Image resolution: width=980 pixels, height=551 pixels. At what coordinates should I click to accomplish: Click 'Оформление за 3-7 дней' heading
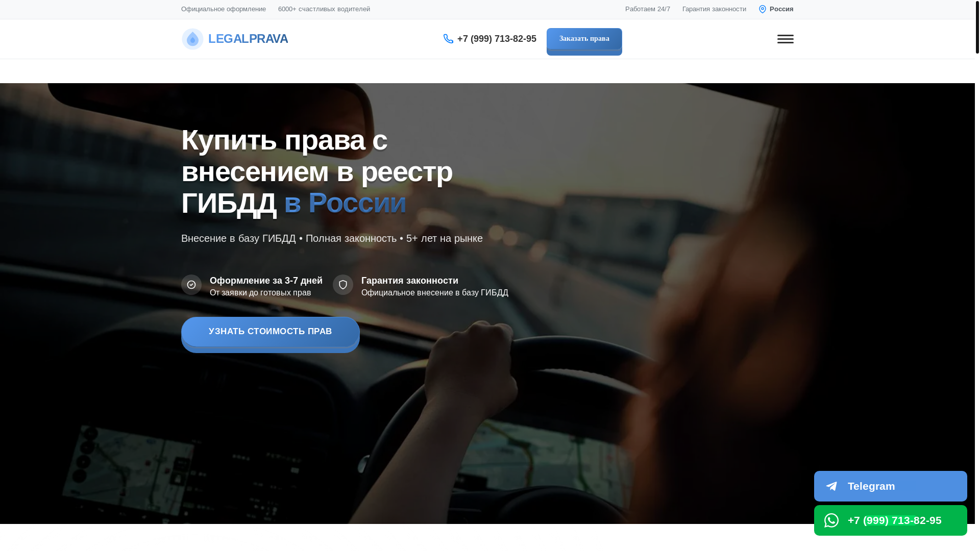click(x=266, y=281)
